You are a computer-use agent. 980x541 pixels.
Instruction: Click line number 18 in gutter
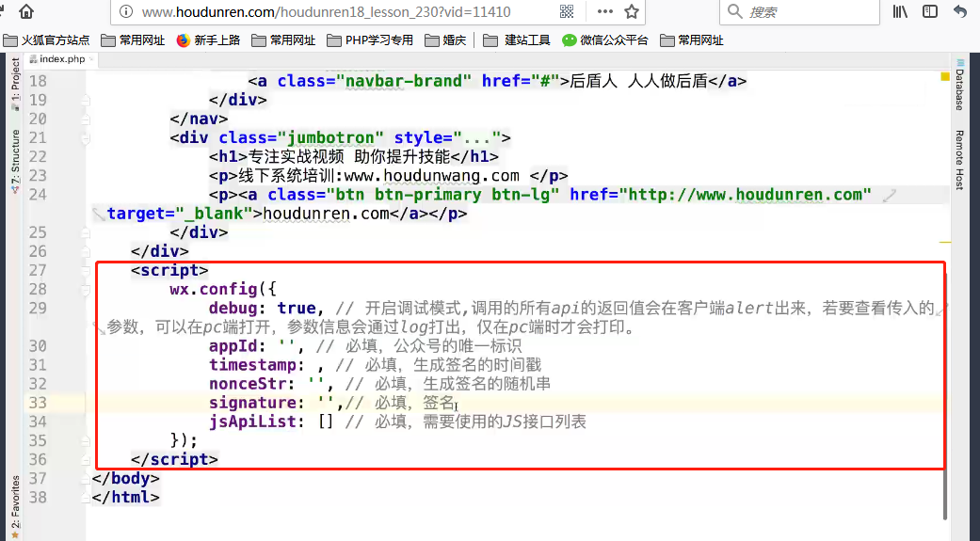point(38,81)
